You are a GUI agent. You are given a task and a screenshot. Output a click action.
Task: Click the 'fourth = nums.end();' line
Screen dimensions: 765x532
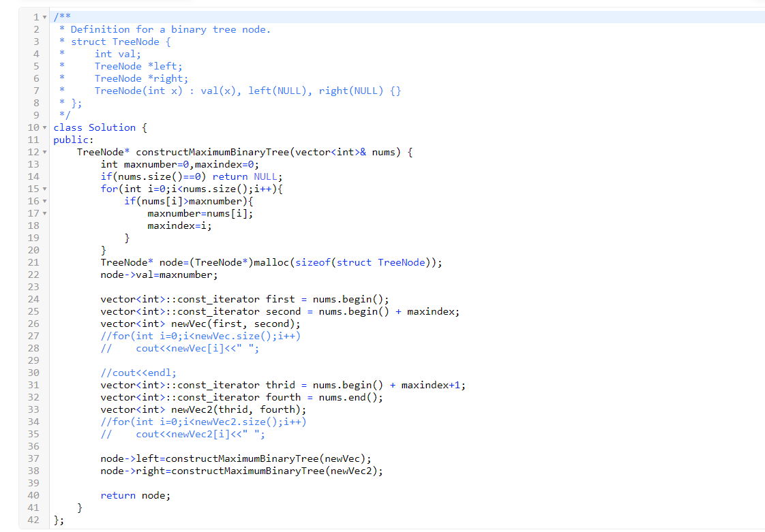click(242, 397)
